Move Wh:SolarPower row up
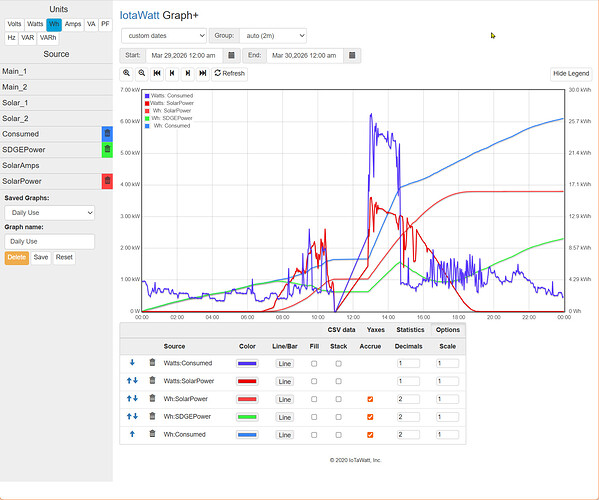This screenshot has width=599, height=500. (129, 398)
